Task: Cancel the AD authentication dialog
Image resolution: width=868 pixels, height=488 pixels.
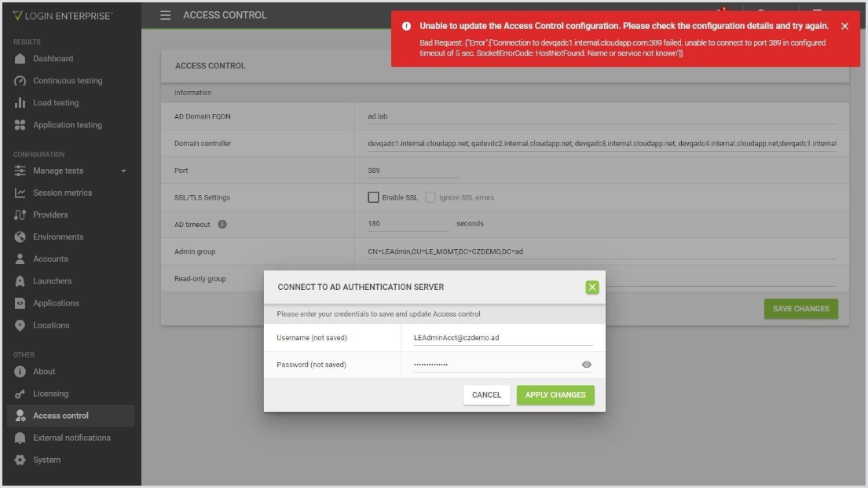Action: pos(486,394)
